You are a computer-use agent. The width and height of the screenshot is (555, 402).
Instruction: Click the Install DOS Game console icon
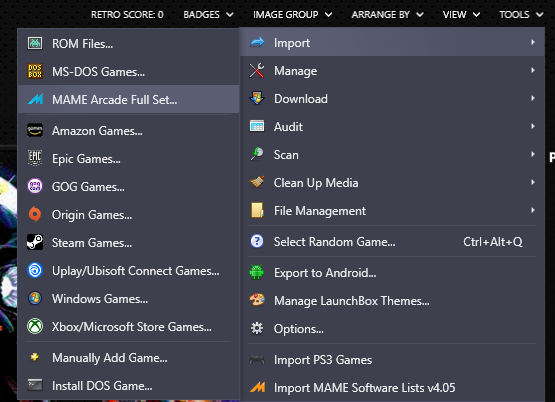[35, 385]
